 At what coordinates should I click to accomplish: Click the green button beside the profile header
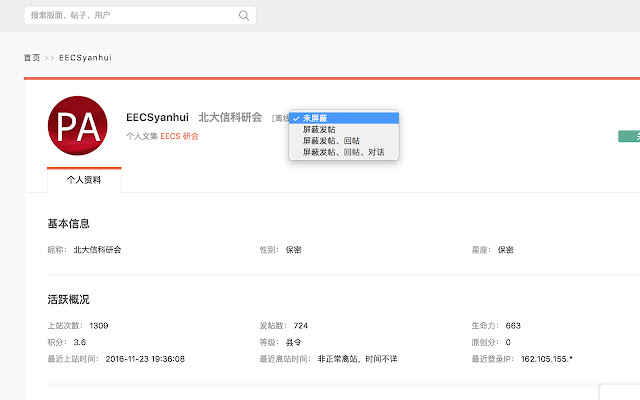tap(629, 136)
